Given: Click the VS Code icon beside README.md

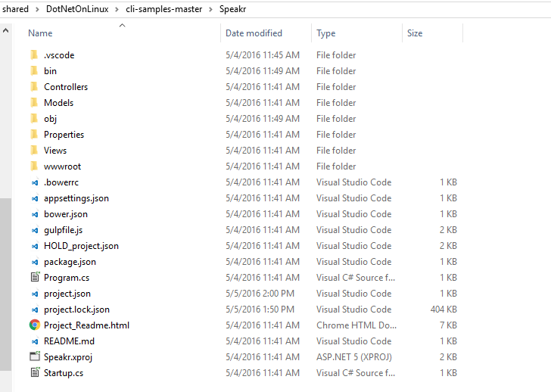Looking at the screenshot, I should click(x=34, y=341).
